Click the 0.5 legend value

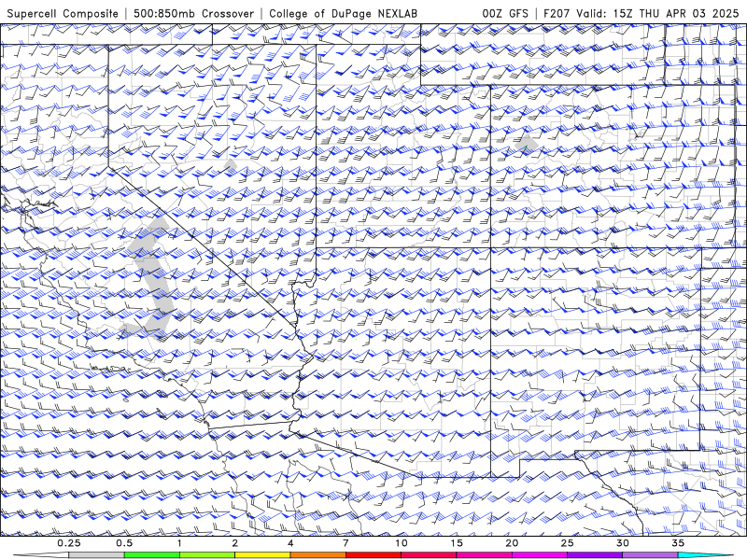click(x=124, y=543)
